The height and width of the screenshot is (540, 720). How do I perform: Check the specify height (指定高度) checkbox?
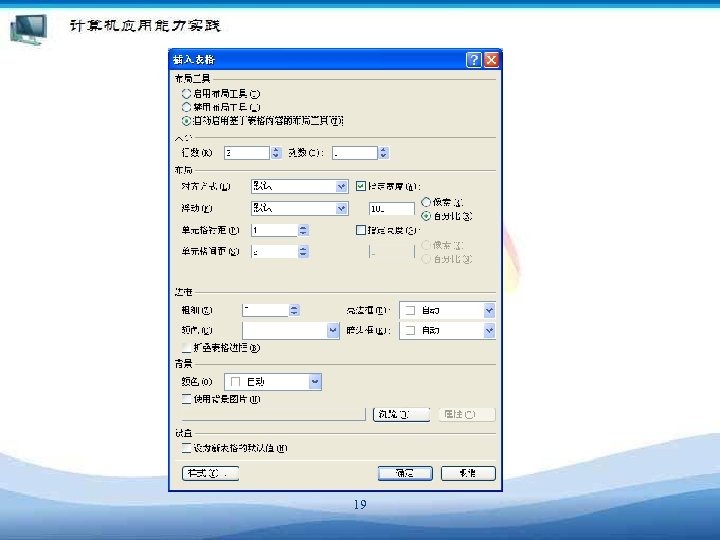coord(361,230)
